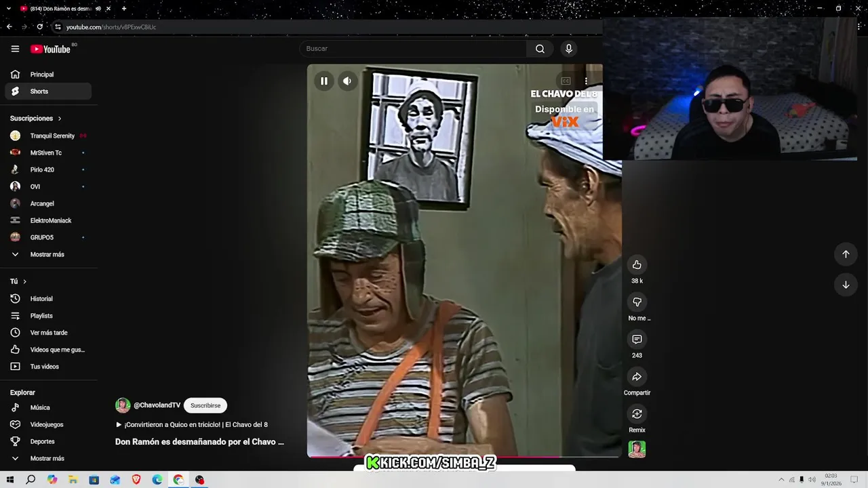
Task: Open the YouTube hamburger guide menu
Action: coord(15,49)
